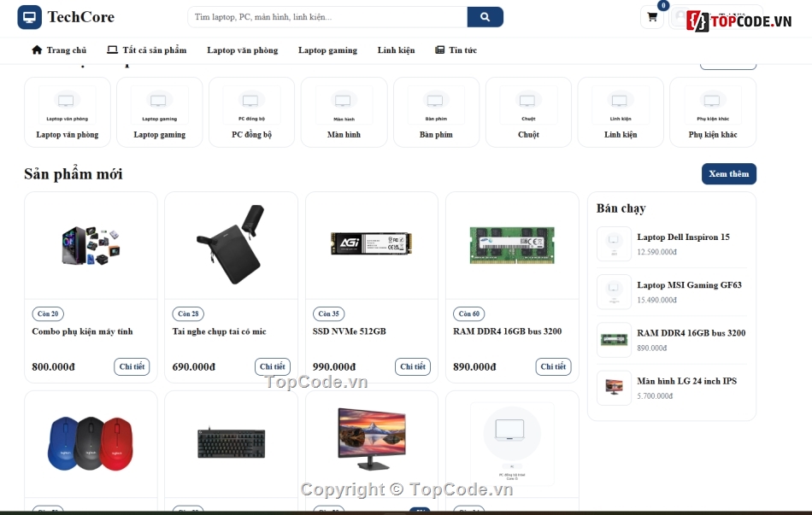The image size is (812, 515).
Task: Click the laptop icon beside Tất cả sản phẩm
Action: [112, 50]
